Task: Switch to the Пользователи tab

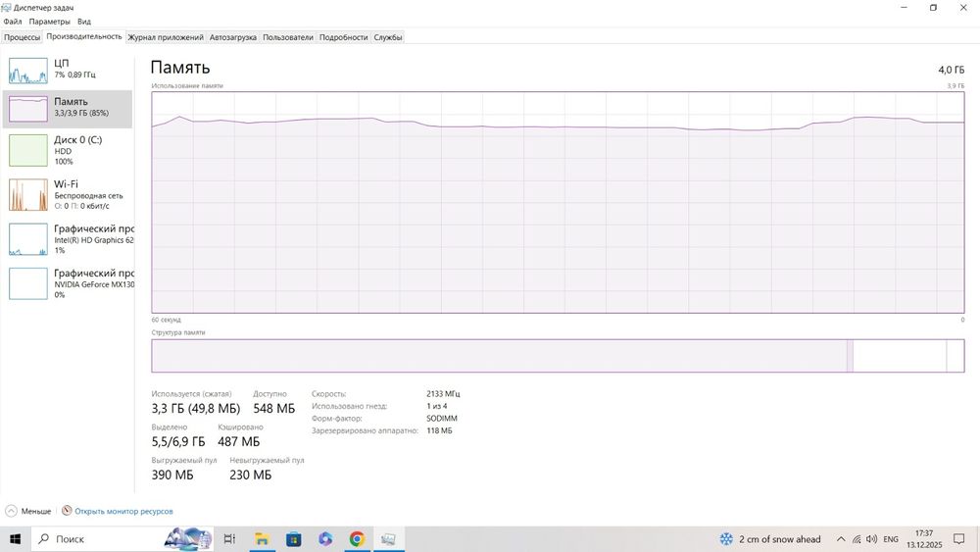Action: pos(287,37)
